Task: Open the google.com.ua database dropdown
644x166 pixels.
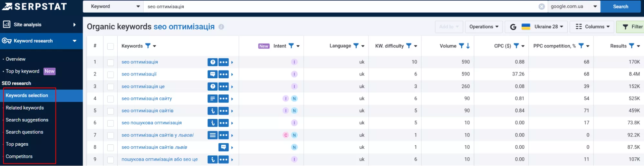Action: 574,6
